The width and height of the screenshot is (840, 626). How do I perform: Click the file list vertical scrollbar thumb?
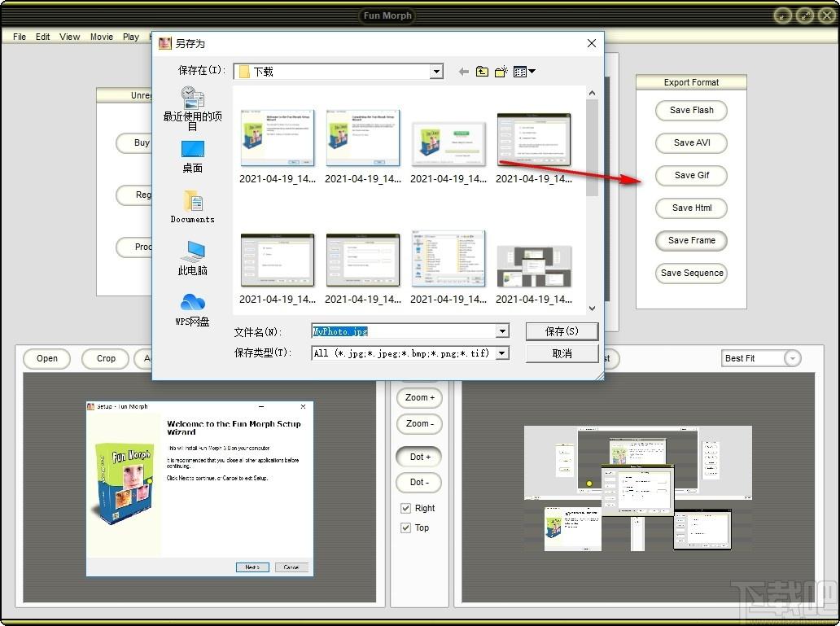point(592,147)
